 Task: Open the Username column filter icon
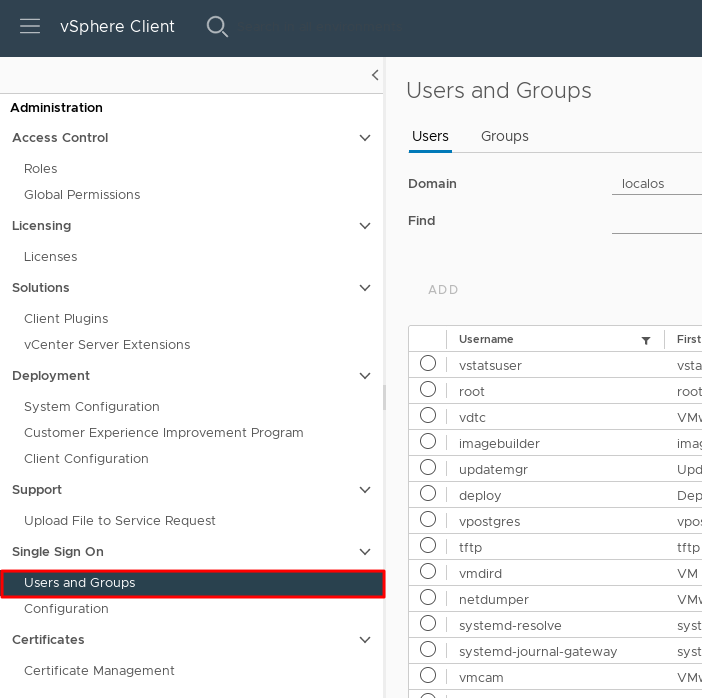646,340
